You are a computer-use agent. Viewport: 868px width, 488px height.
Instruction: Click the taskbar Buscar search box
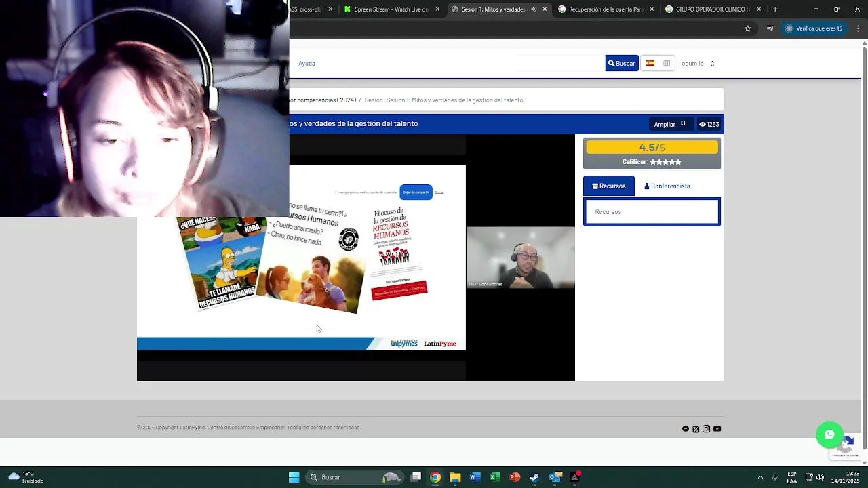click(355, 477)
